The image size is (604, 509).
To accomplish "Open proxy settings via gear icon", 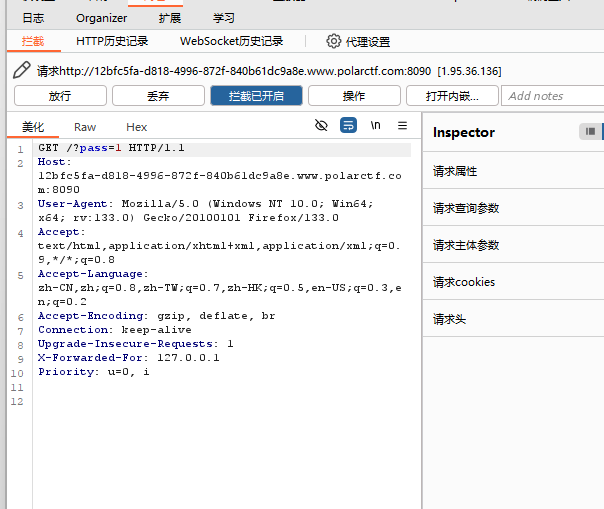I will pos(334,41).
